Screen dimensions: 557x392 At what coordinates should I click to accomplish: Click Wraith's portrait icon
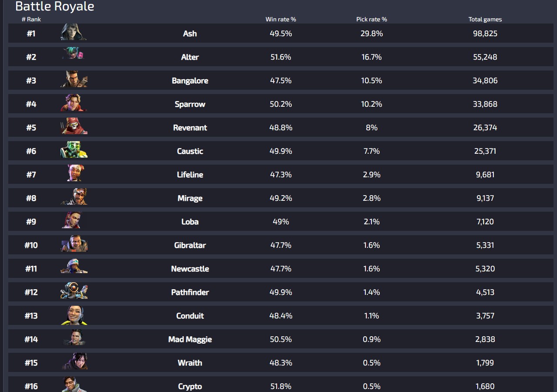click(x=74, y=362)
